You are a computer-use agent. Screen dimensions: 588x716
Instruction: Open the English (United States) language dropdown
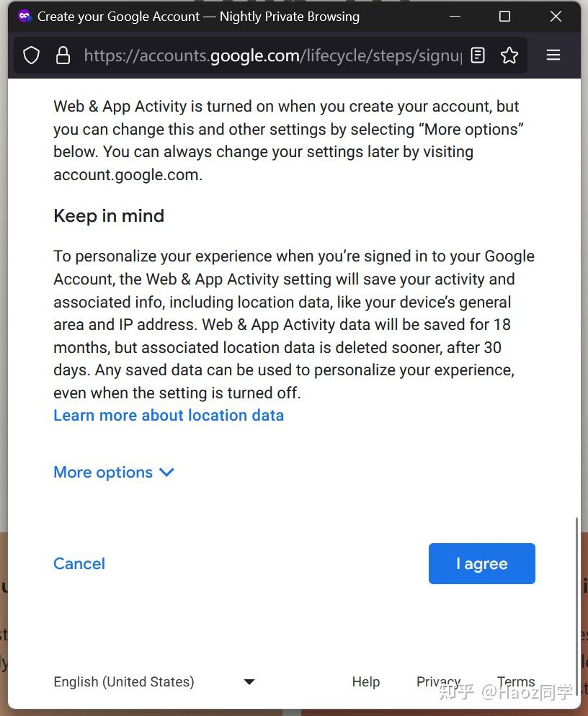pos(154,681)
